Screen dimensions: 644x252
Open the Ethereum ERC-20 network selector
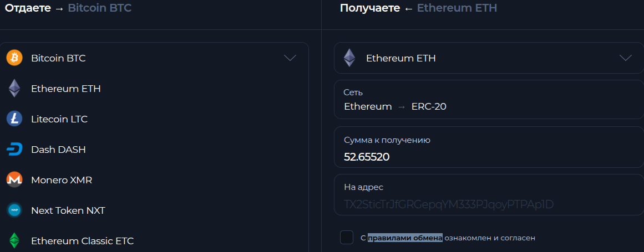[489, 100]
